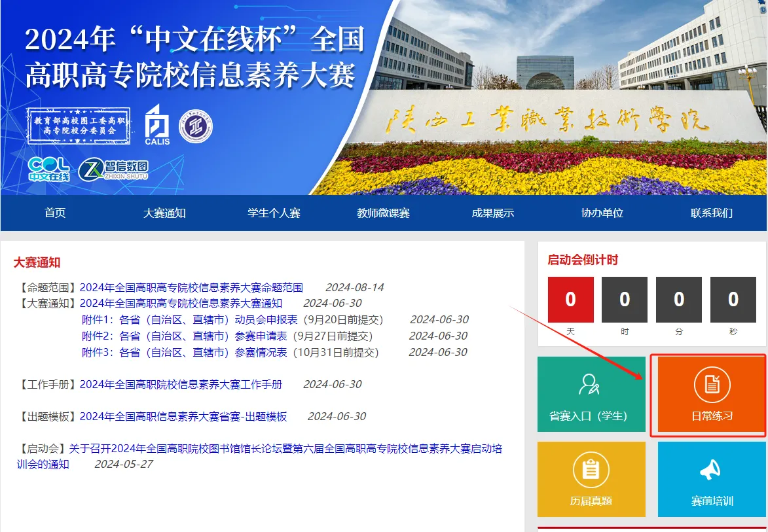The image size is (768, 532).
Task: Open the 大赛工作手册 link
Action: (181, 384)
